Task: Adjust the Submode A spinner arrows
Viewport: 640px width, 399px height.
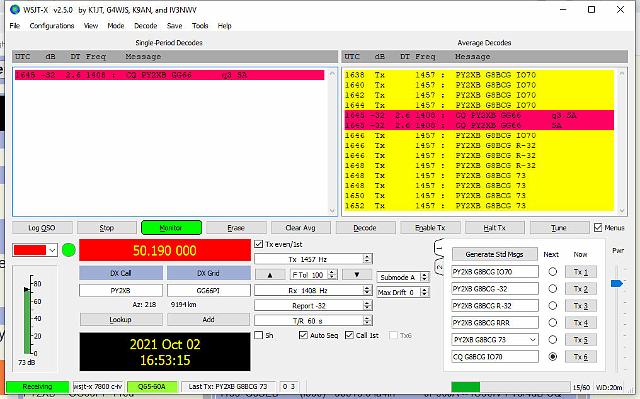Action: point(424,277)
